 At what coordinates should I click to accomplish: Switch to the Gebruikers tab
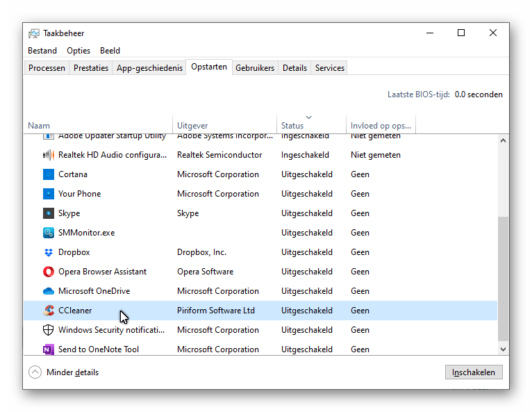(x=255, y=68)
